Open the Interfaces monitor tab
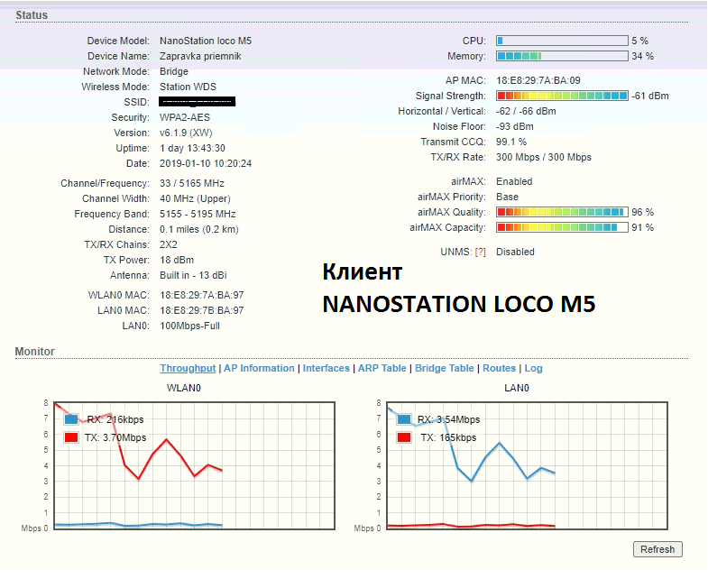This screenshot has height=588, width=708. point(326,368)
